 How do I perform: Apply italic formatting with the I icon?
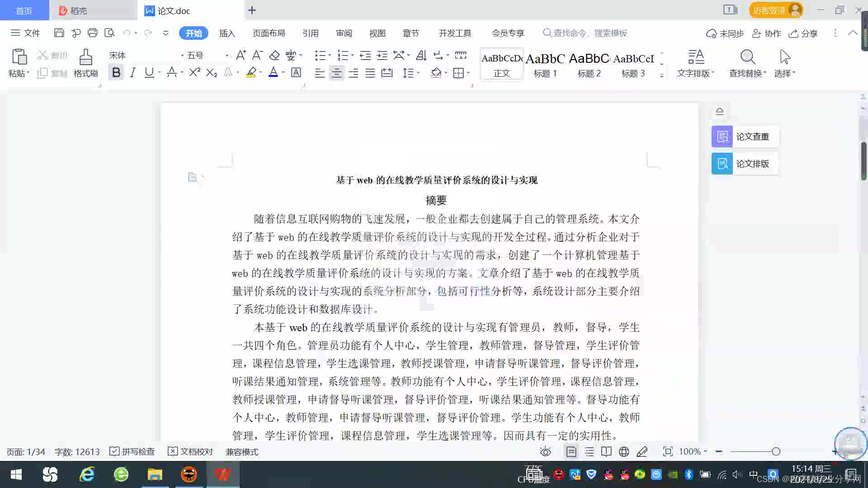pyautogui.click(x=132, y=73)
